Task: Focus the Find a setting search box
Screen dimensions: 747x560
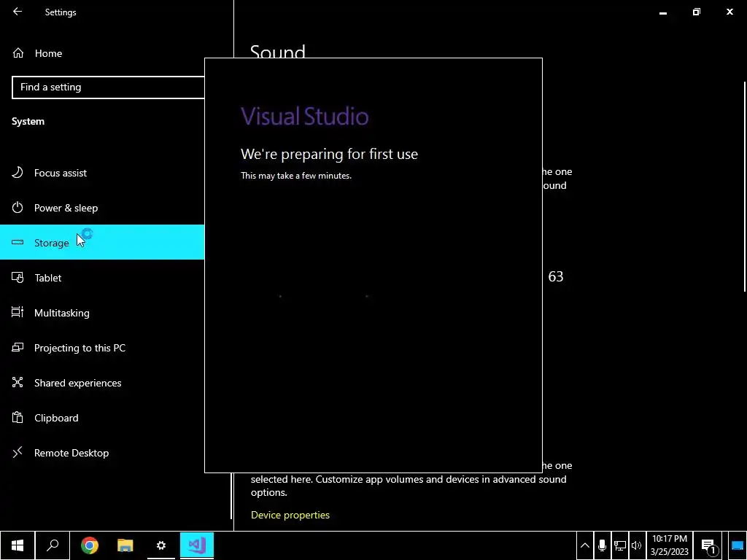Action: coord(108,87)
